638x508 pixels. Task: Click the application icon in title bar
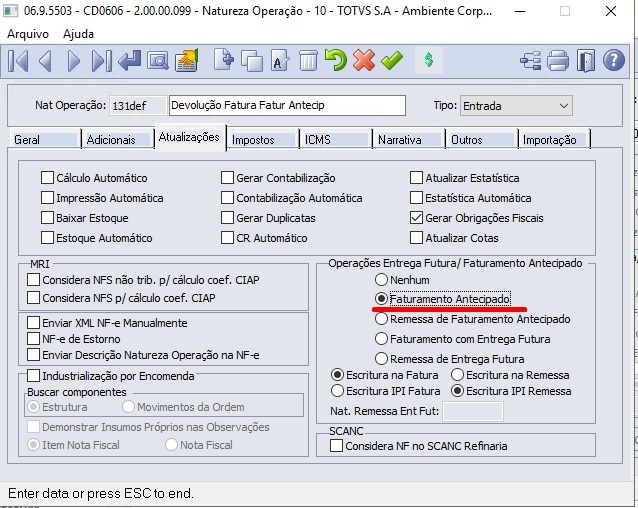10,11
